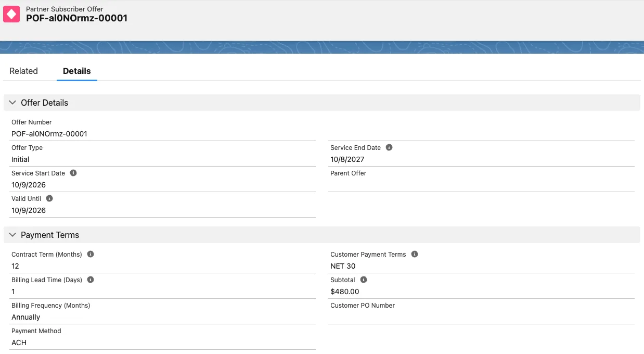Select the Details tab

coord(77,71)
